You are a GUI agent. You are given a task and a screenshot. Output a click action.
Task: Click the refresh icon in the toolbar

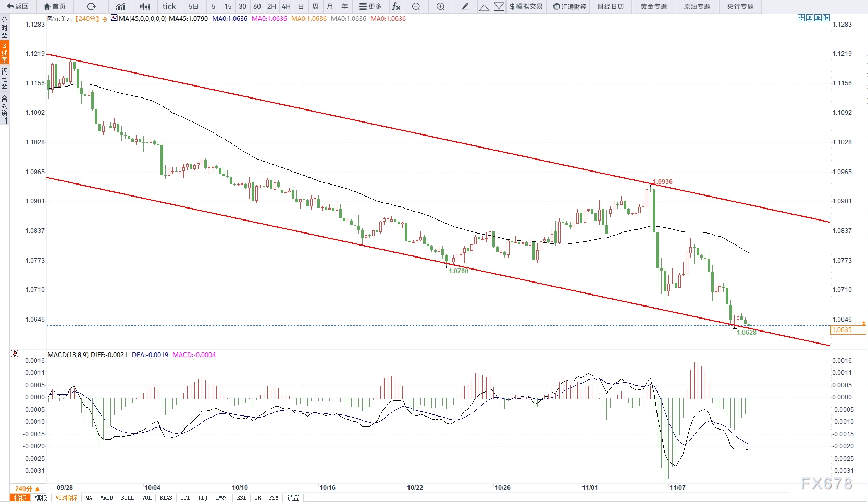pyautogui.click(x=91, y=7)
